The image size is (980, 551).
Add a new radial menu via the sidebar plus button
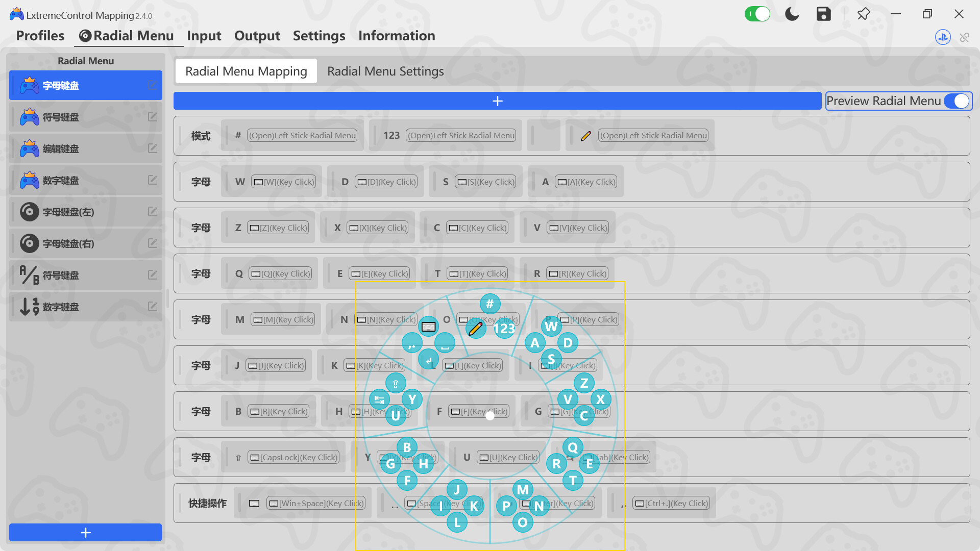point(85,532)
